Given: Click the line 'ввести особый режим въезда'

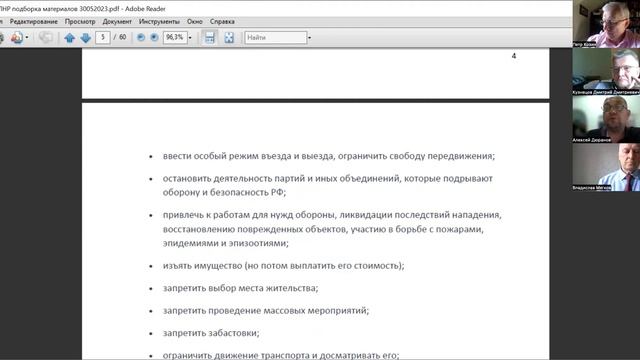Looking at the screenshot, I should [x=329, y=156].
